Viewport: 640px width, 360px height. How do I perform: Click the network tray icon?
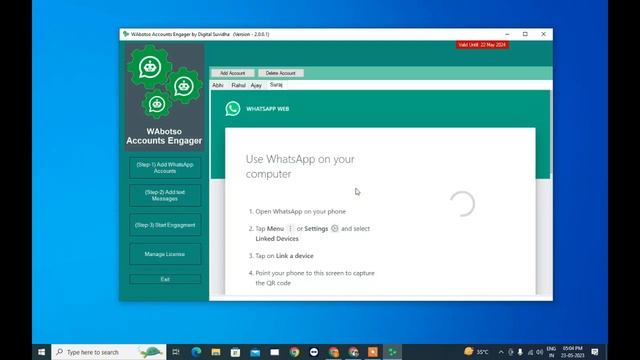[x=530, y=352]
